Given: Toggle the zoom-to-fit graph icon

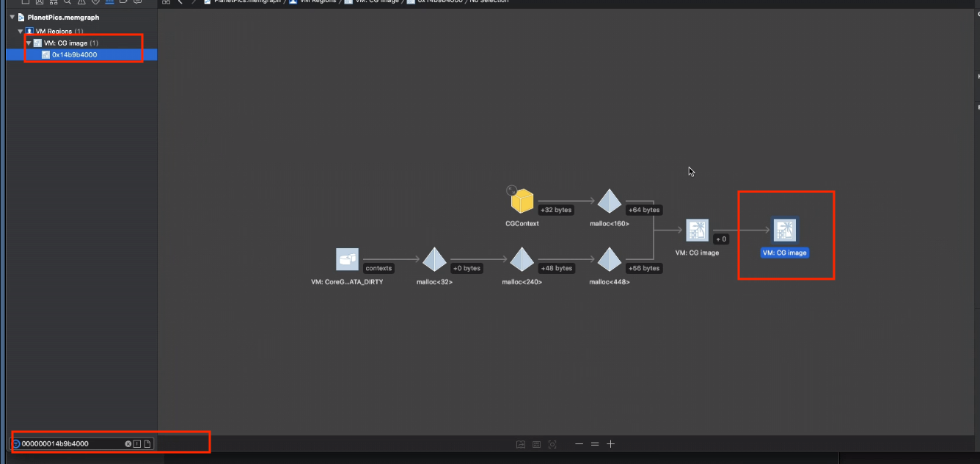Looking at the screenshot, I should pyautogui.click(x=552, y=444).
